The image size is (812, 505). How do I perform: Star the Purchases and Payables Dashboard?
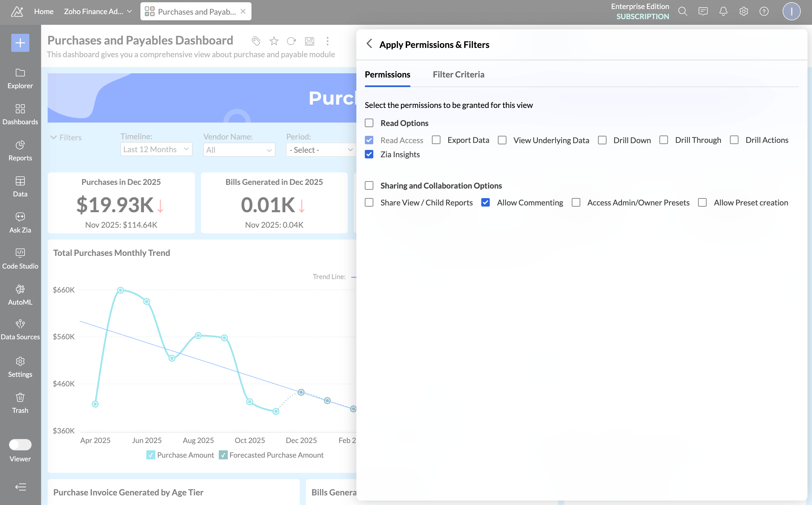click(x=274, y=41)
